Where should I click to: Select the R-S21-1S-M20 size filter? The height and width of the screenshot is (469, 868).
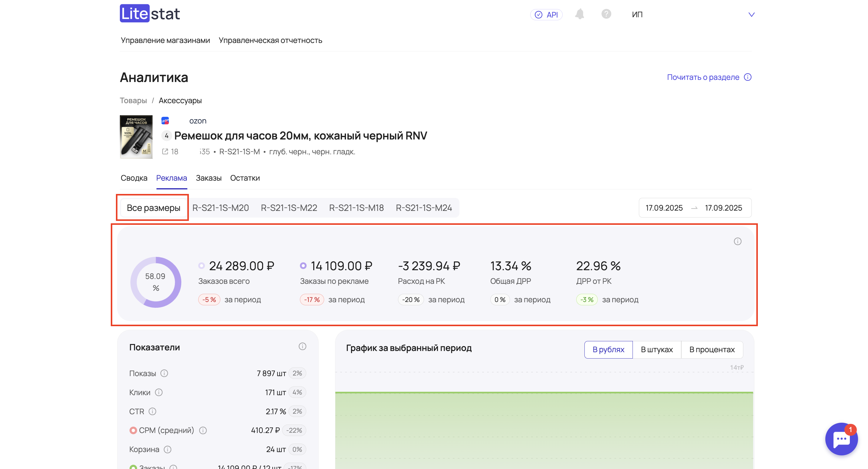click(220, 208)
